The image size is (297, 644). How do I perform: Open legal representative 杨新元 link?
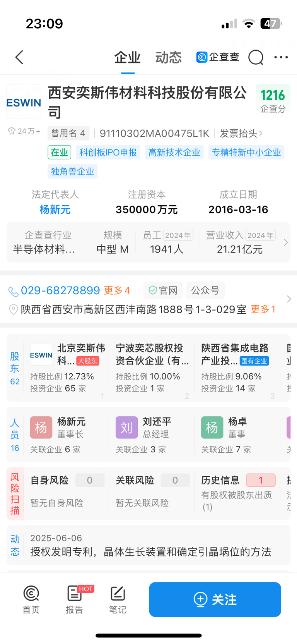[x=55, y=210]
